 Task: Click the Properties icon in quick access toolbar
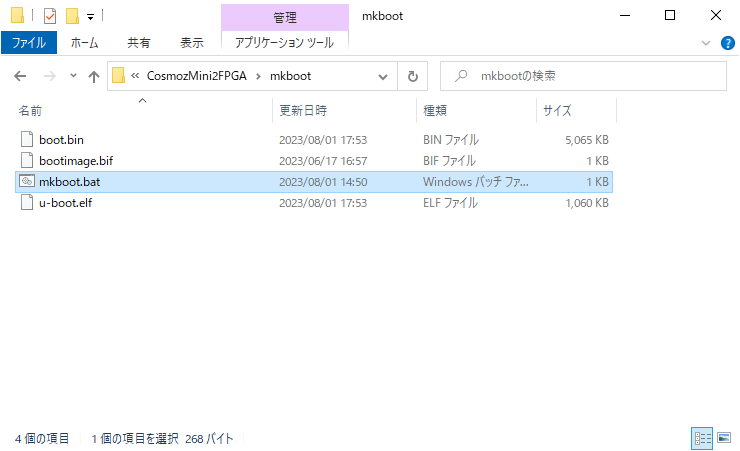[x=50, y=16]
